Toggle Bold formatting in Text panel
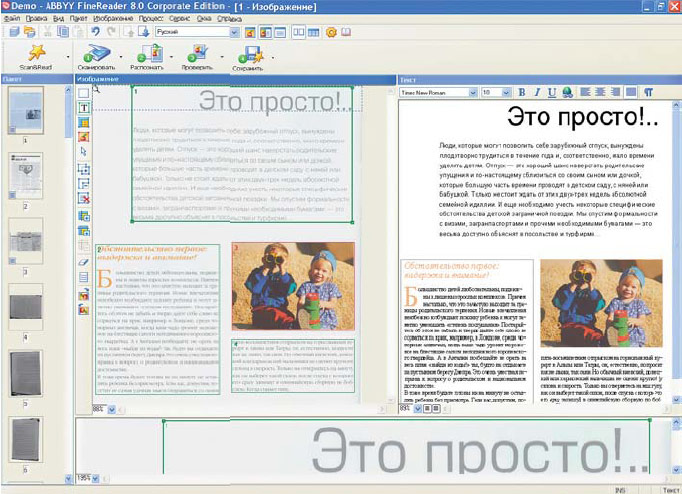682x494 pixels. point(522,92)
